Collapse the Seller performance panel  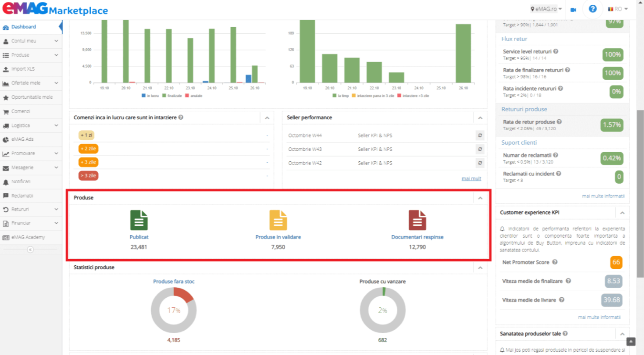pyautogui.click(x=480, y=118)
